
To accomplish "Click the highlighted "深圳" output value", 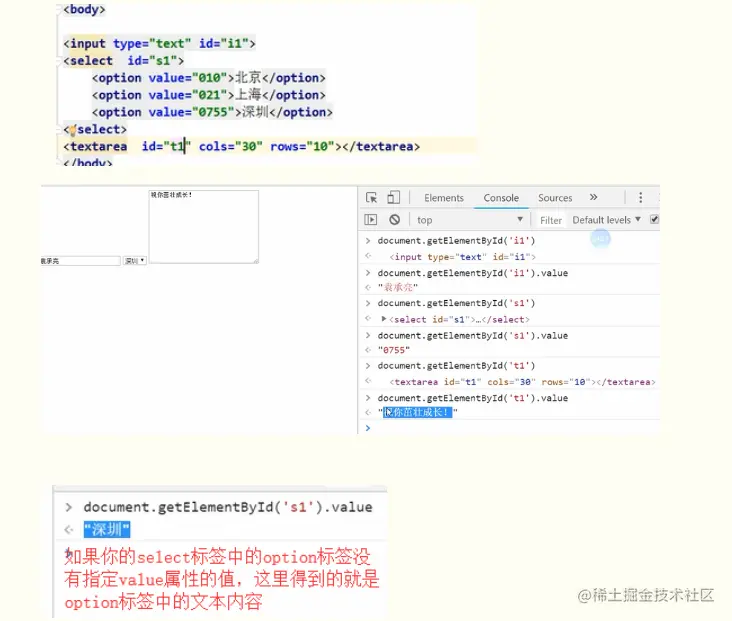I will [107, 529].
